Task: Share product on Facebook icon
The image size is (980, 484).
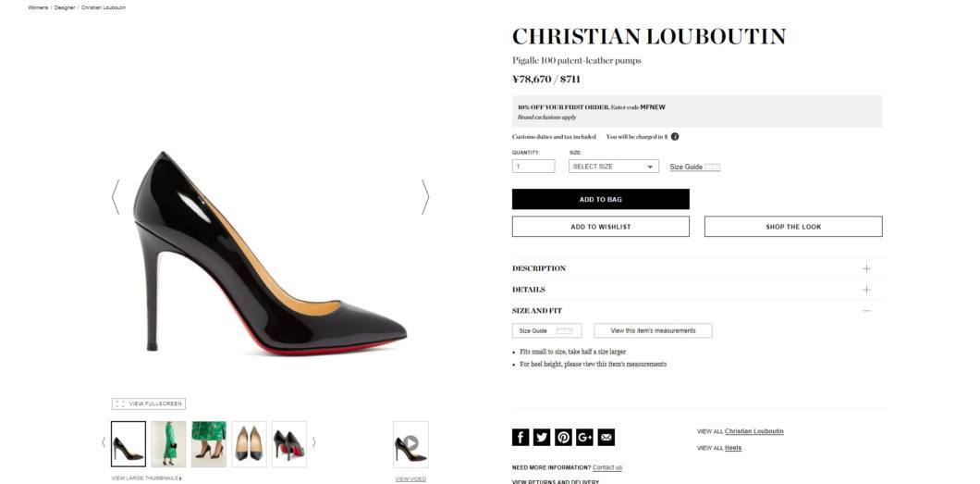Action: (521, 437)
